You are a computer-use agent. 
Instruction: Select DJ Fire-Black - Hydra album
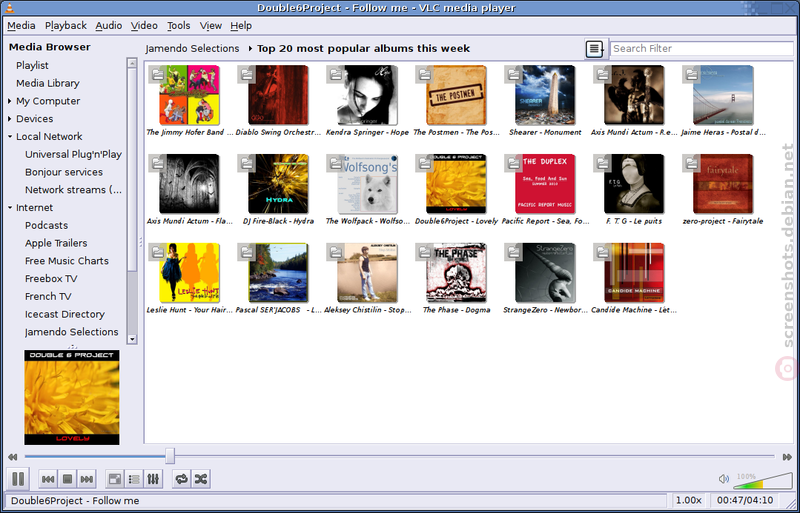click(x=278, y=190)
